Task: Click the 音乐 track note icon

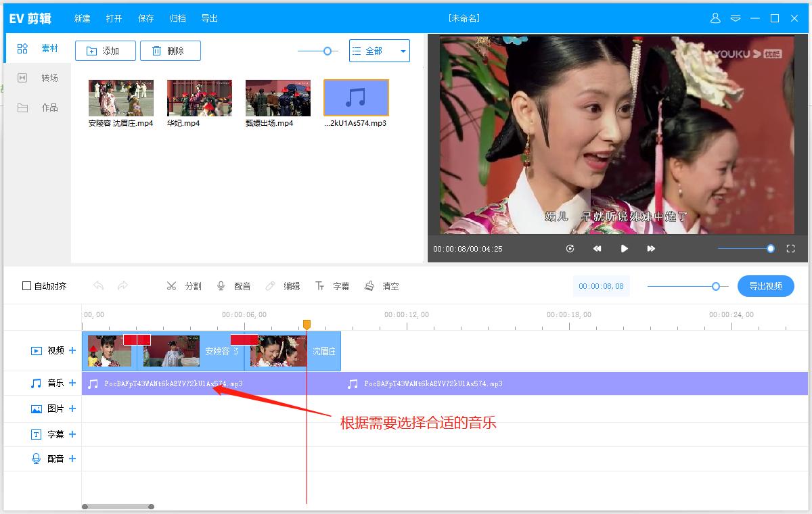Action: [37, 383]
